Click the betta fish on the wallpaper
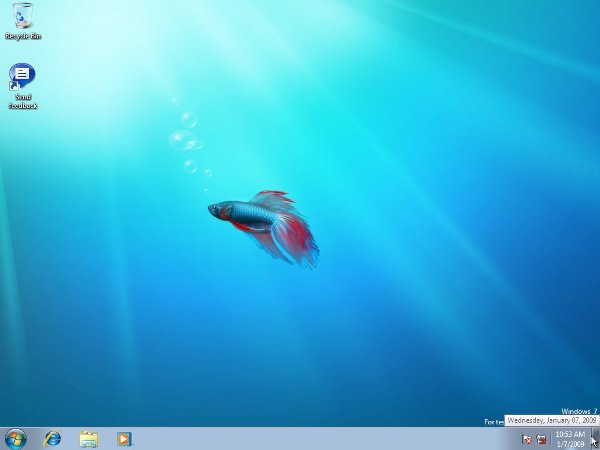 [x=245, y=213]
